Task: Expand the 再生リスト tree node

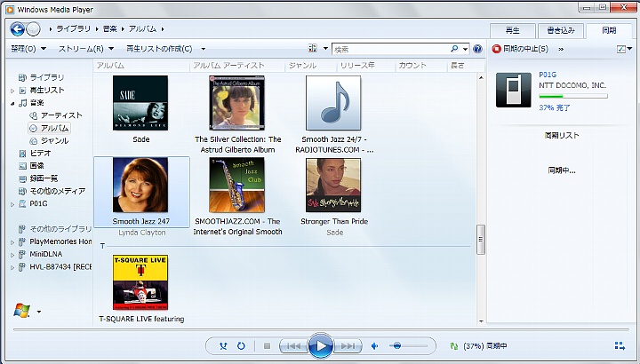Action: coord(12,91)
